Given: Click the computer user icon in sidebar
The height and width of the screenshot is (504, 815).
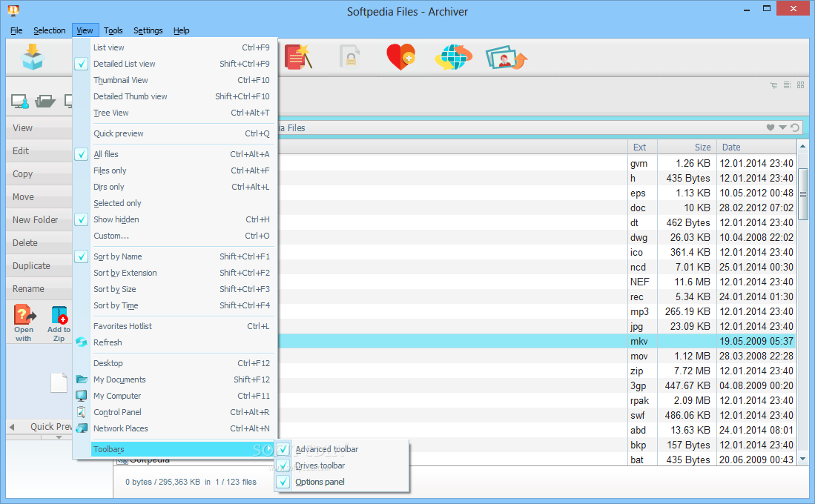Looking at the screenshot, I should coord(20,101).
